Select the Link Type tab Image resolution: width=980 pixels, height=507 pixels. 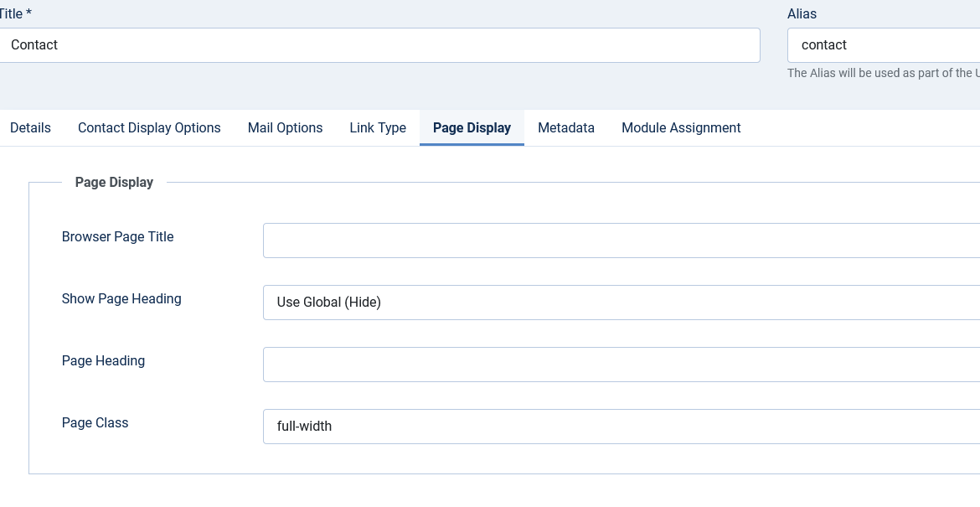click(x=378, y=128)
